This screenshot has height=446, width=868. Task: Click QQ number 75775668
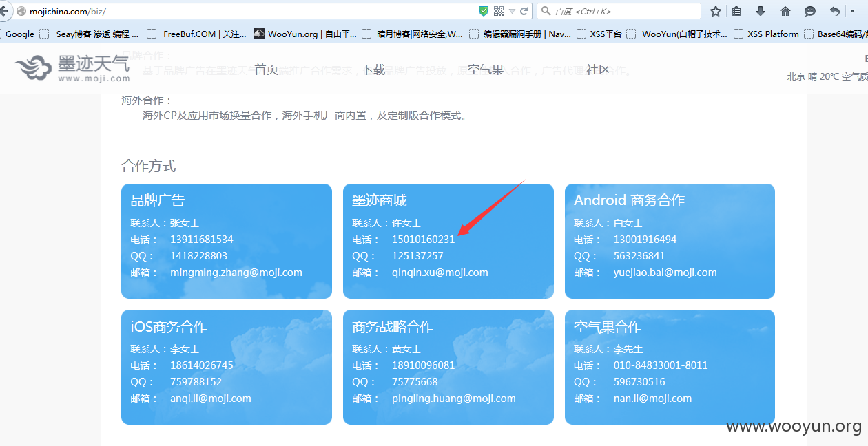[415, 382]
